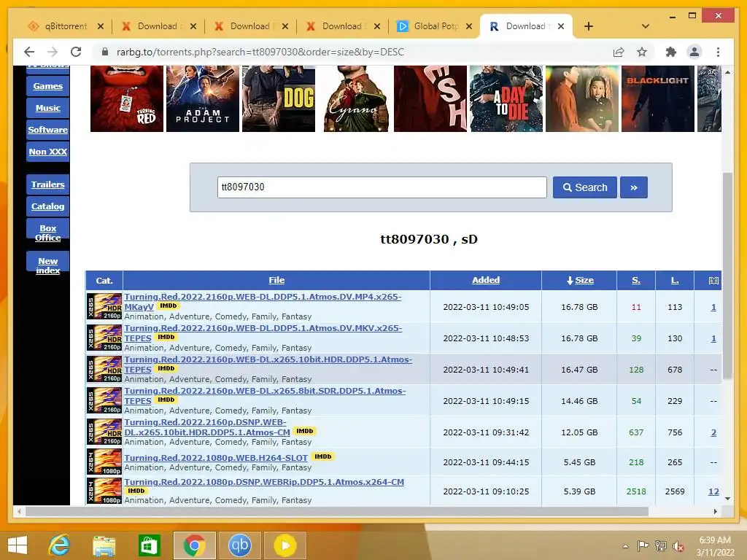The width and height of the screenshot is (747, 560).
Task: Click the 1080p category icon of SLOT row
Action: tap(104, 462)
